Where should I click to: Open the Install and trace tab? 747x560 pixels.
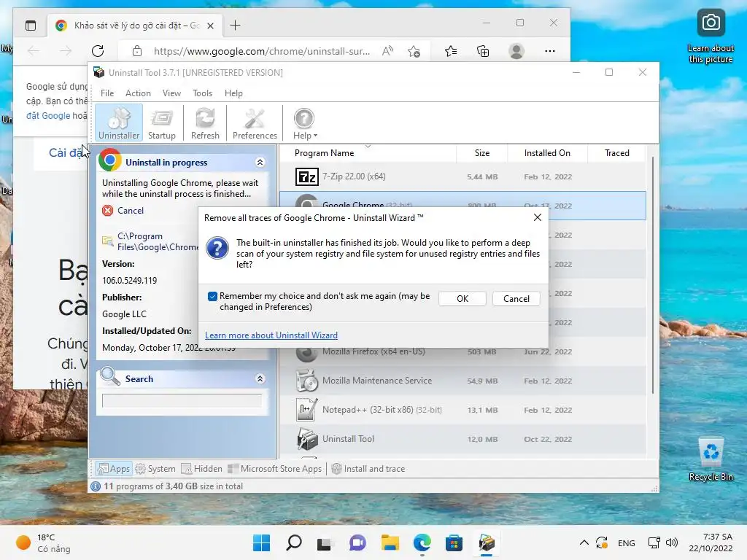[368, 469]
